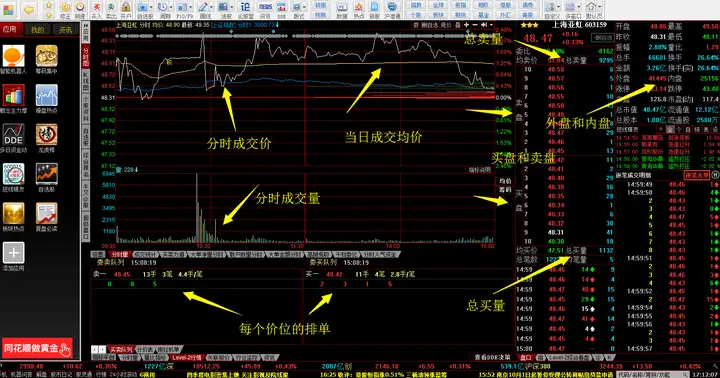Click the 全球 market button
The image size is (720, 378).
[x=439, y=5]
